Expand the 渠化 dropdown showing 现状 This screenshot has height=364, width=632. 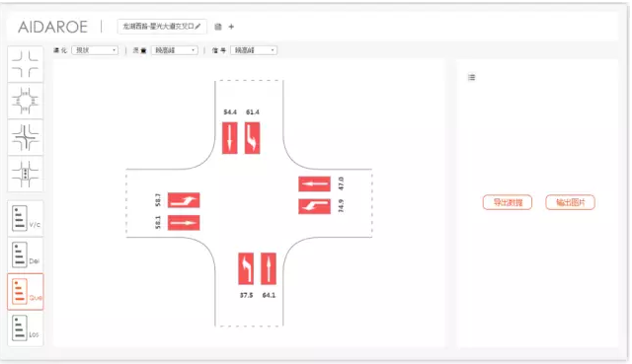95,50
